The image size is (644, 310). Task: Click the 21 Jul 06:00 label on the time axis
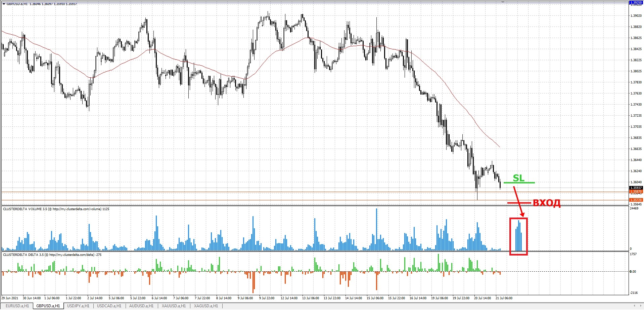(504, 298)
